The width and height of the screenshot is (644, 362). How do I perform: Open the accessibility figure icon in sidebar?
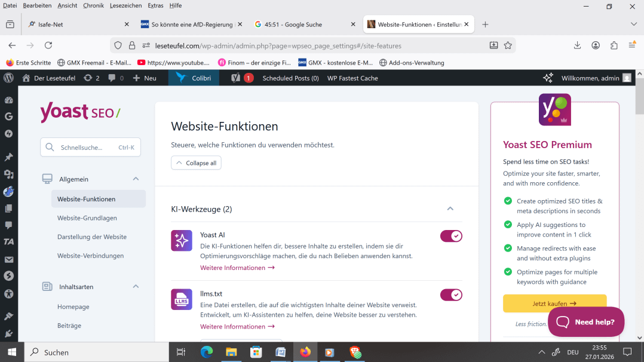(8, 294)
